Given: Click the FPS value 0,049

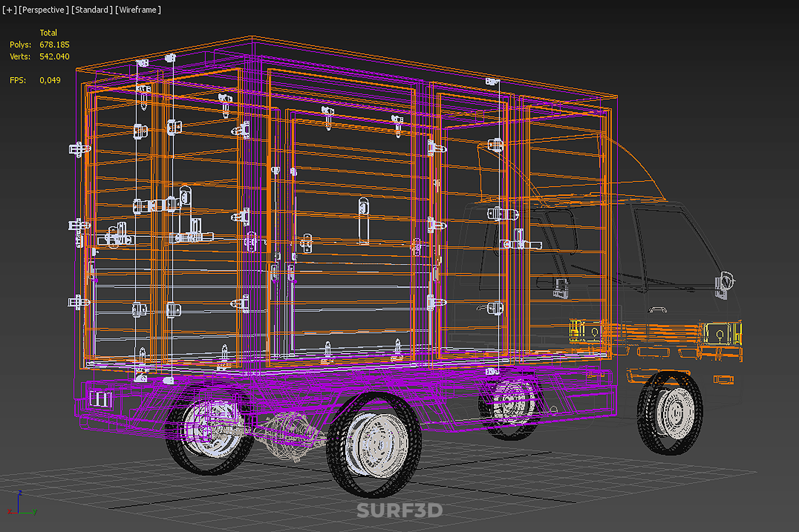Looking at the screenshot, I should coord(50,80).
